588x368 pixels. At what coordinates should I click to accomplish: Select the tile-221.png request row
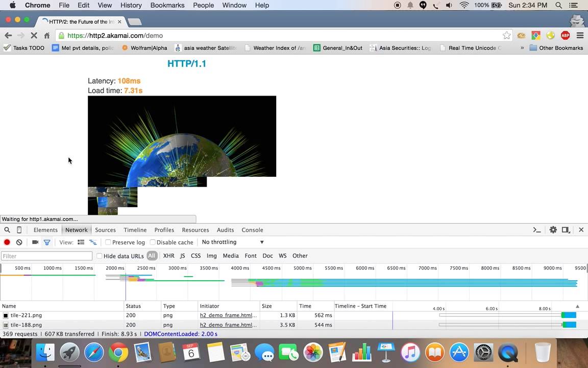click(x=294, y=315)
